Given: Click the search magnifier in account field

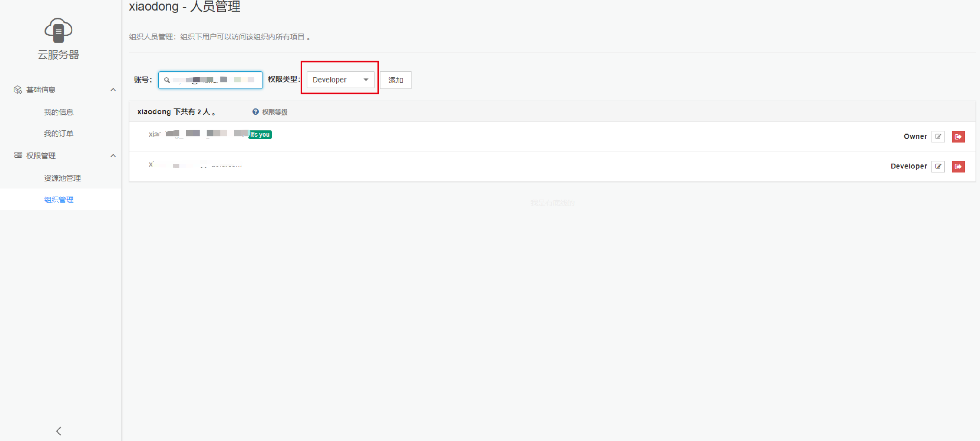Looking at the screenshot, I should tap(167, 80).
